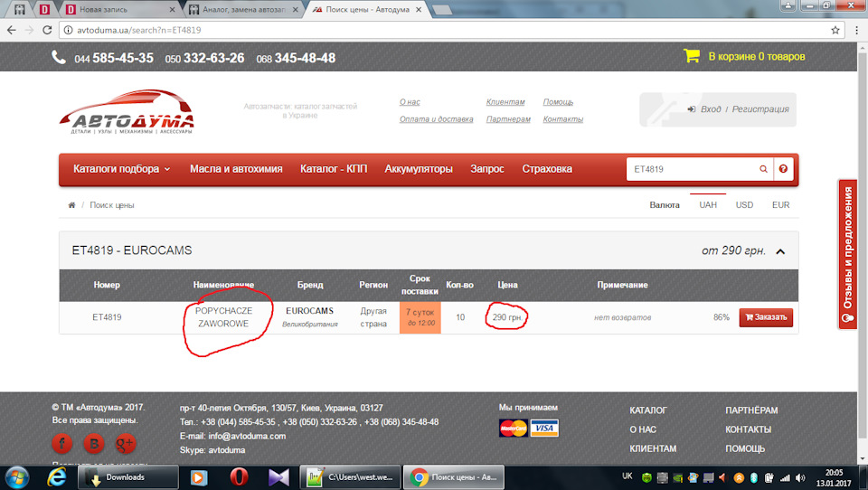
Task: Open Клиентам header link
Action: (x=505, y=102)
